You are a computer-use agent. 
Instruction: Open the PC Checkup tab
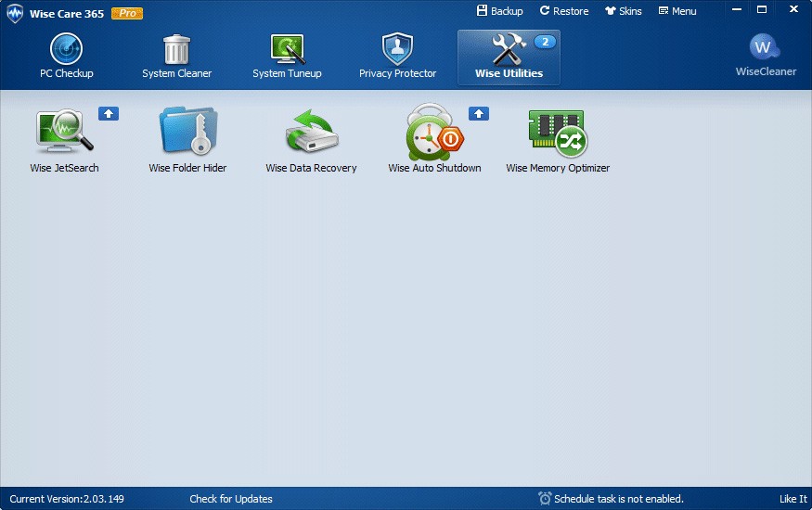click(66, 56)
